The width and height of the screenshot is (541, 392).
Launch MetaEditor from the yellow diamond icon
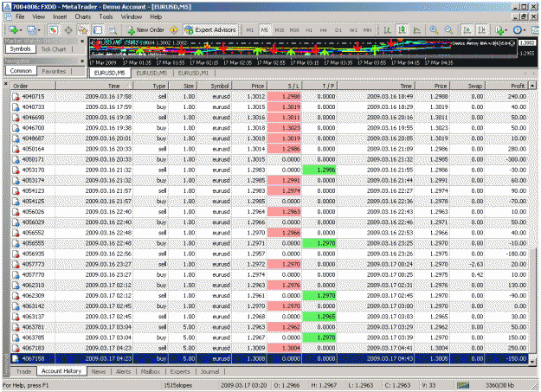tap(174, 30)
